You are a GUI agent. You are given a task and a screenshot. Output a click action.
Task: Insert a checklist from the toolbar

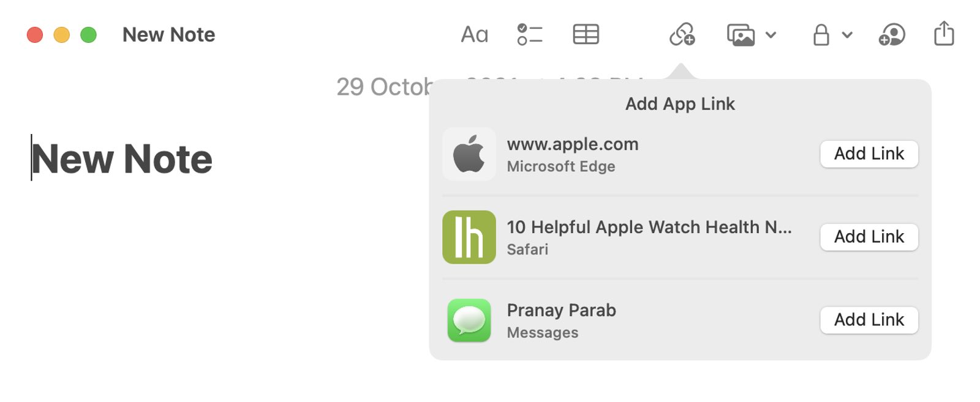(x=529, y=35)
